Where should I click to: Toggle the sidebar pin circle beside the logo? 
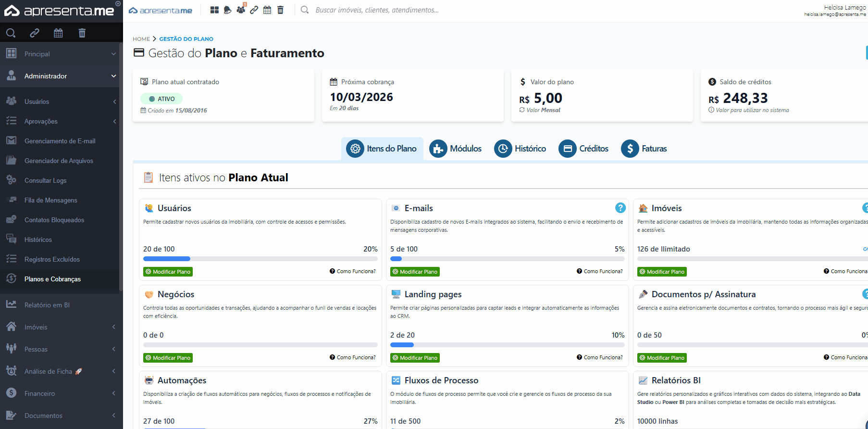pyautogui.click(x=118, y=4)
